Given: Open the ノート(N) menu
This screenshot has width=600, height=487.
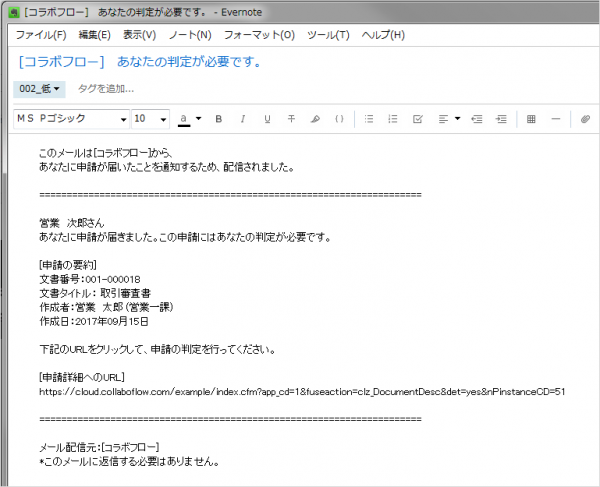Looking at the screenshot, I should (x=190, y=35).
